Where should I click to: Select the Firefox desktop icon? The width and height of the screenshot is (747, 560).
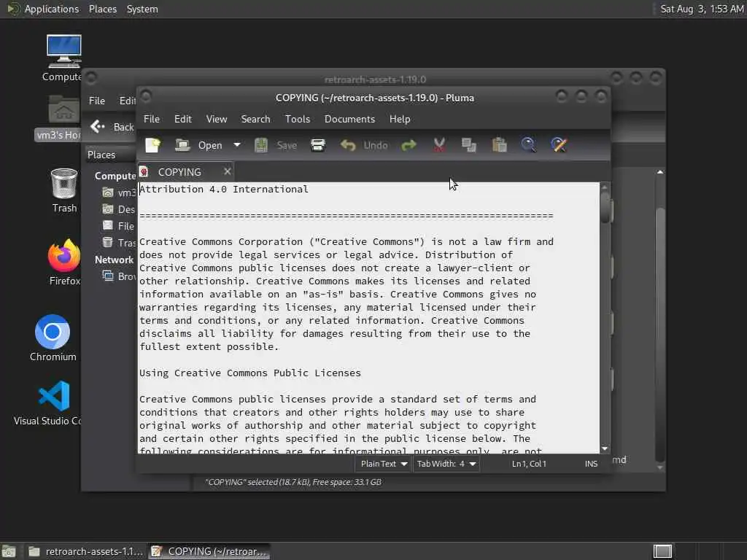[x=64, y=262]
